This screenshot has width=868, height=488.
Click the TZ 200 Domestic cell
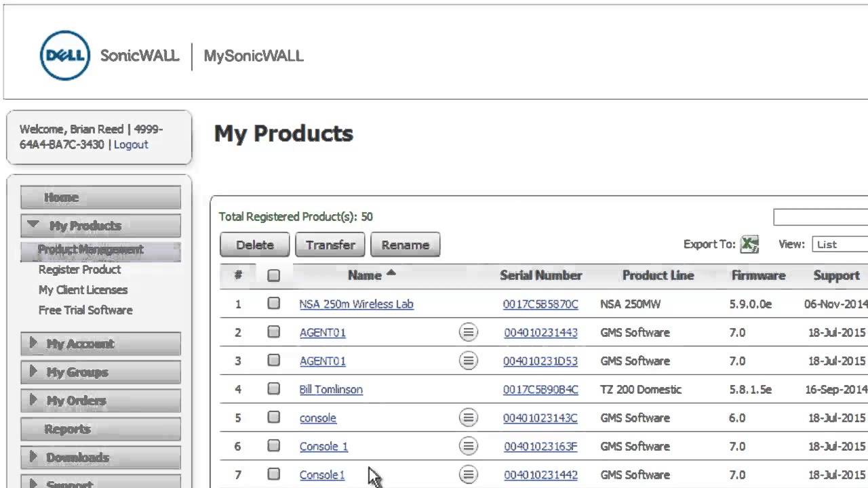(641, 390)
